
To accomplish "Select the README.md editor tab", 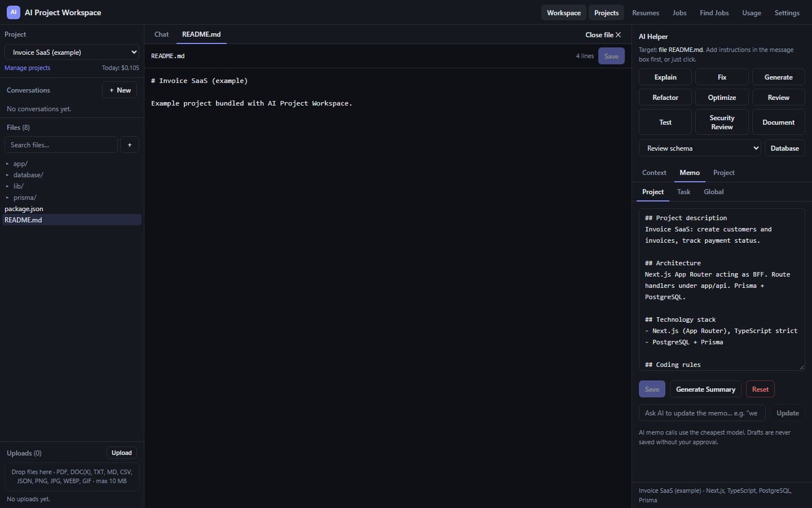I will (x=201, y=34).
